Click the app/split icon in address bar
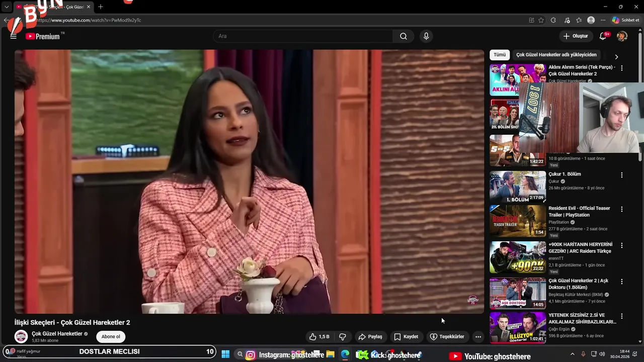Viewport: 644px width, 362px height. [x=531, y=20]
